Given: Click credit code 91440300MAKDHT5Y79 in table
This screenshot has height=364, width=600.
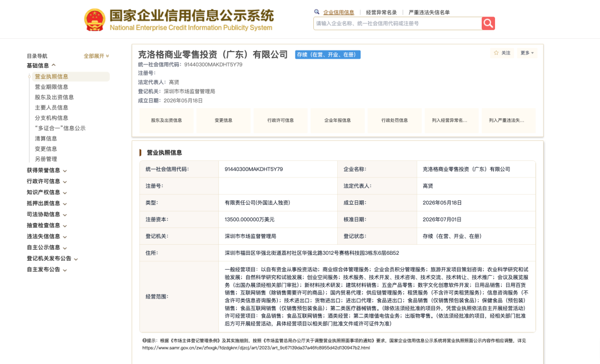Looking at the screenshot, I should tap(254, 169).
